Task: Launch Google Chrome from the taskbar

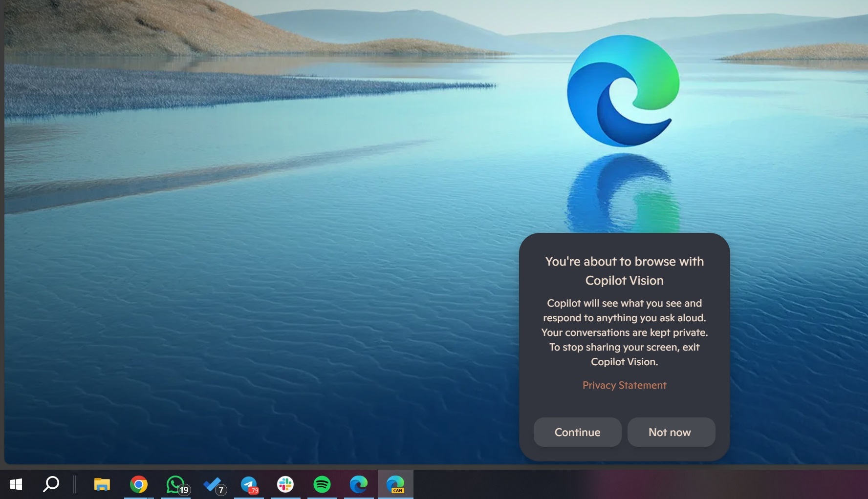Action: (x=139, y=485)
